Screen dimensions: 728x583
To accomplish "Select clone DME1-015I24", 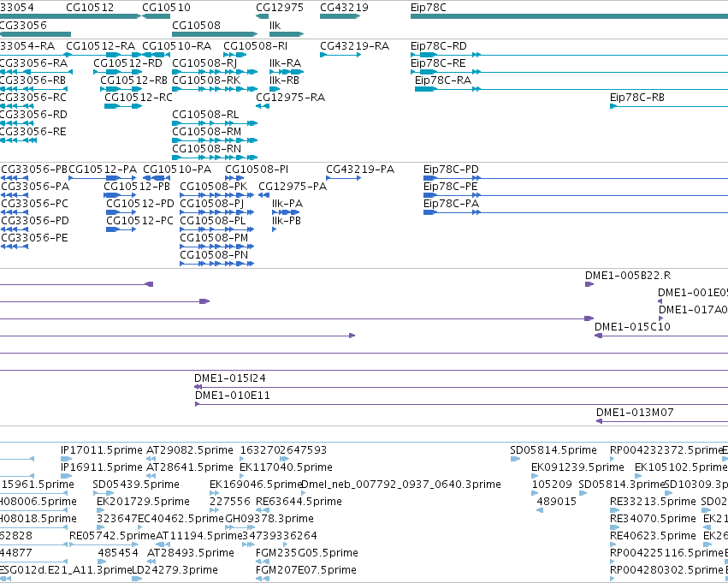I will click(x=230, y=378).
